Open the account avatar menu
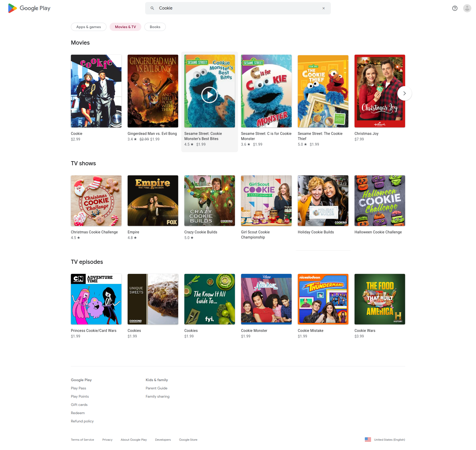476x450 pixels. tap(467, 8)
